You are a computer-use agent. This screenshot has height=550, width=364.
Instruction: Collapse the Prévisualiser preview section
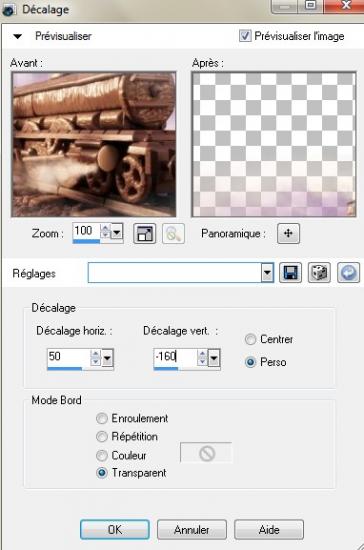[18, 36]
